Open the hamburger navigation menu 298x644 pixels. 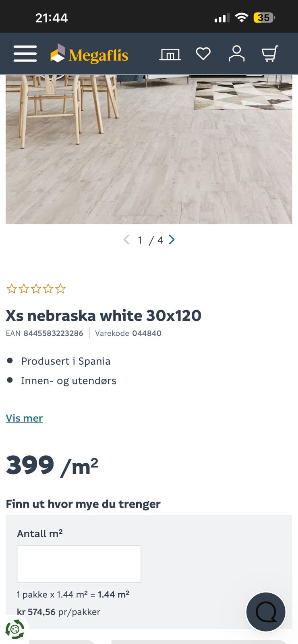tap(25, 54)
